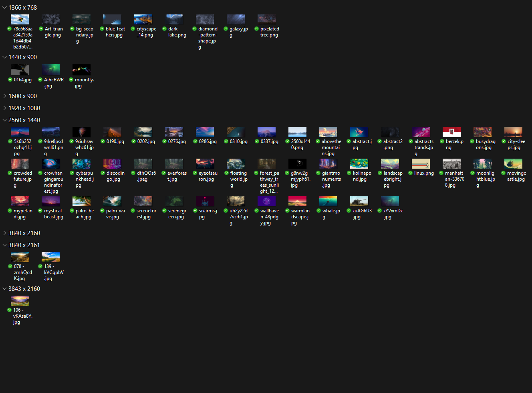Click file name 'abstractstrands.jpg'
Image resolution: width=532 pixels, height=393 pixels.
coord(424,147)
